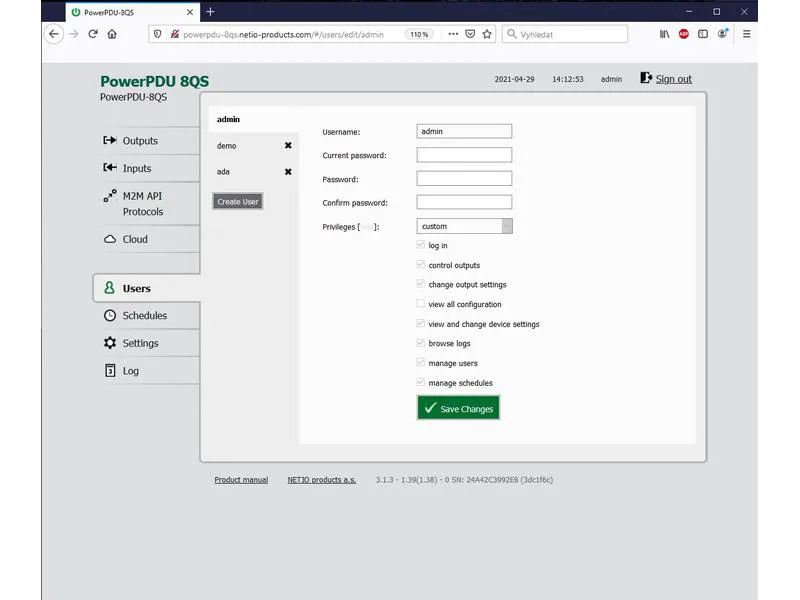Viewport: 800px width, 600px height.
Task: Toggle 'view and change device settings' checkbox
Action: (420, 323)
